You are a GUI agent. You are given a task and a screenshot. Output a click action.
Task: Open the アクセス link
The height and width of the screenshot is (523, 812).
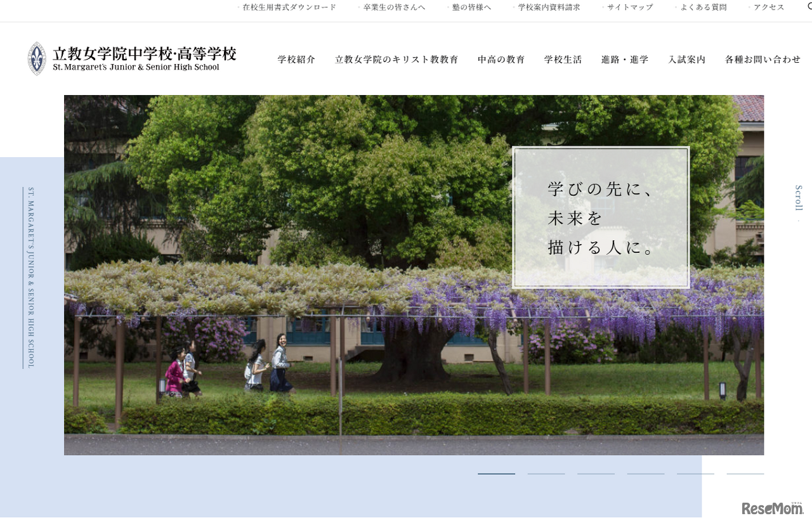pyautogui.click(x=769, y=8)
